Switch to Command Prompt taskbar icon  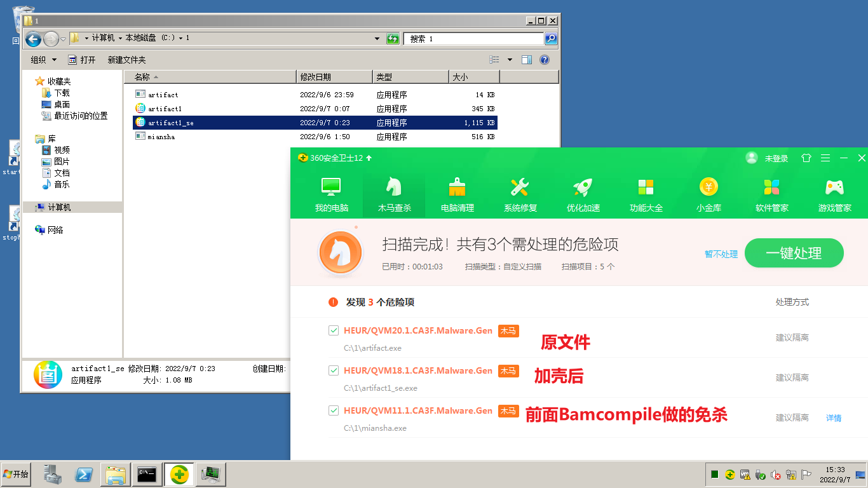(147, 474)
